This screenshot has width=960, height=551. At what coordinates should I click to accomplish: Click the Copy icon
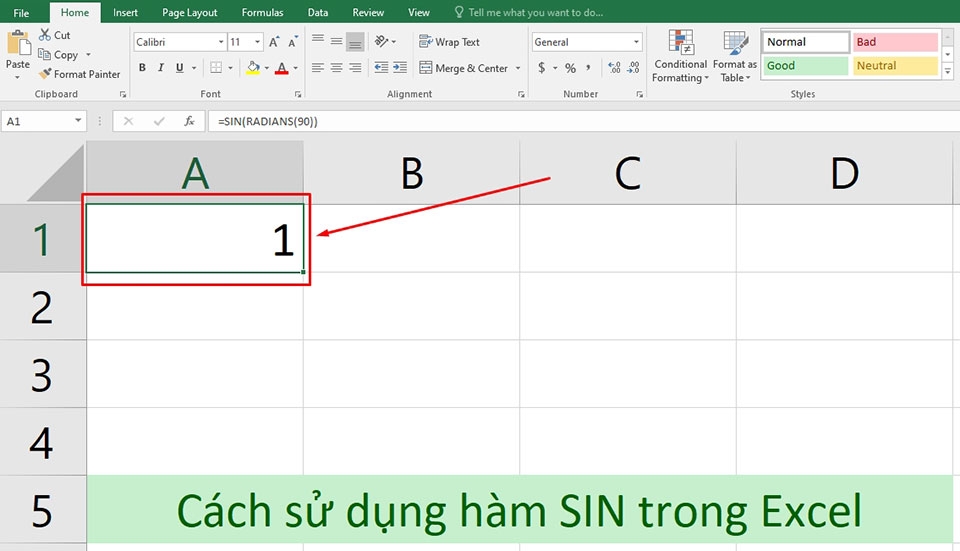[x=44, y=54]
